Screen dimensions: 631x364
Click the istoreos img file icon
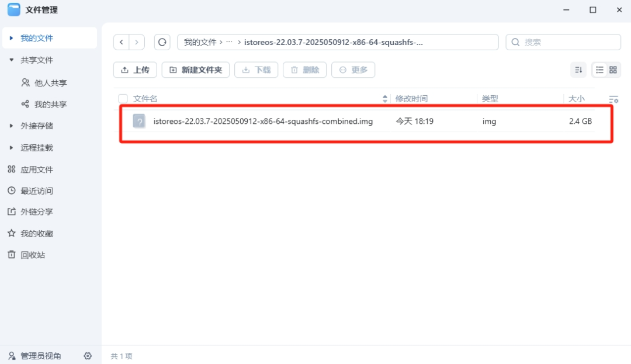pyautogui.click(x=139, y=122)
